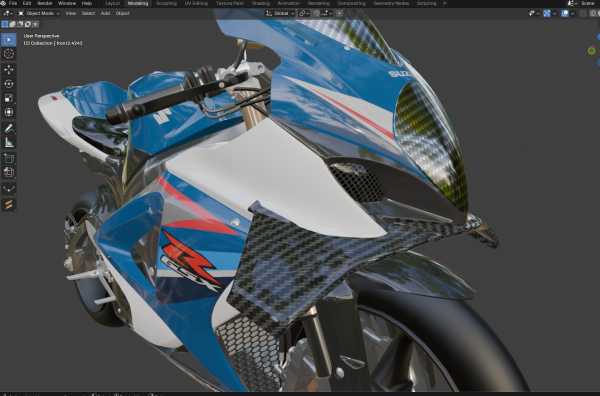Click the 'User Perspective' viewport label

pos(41,36)
